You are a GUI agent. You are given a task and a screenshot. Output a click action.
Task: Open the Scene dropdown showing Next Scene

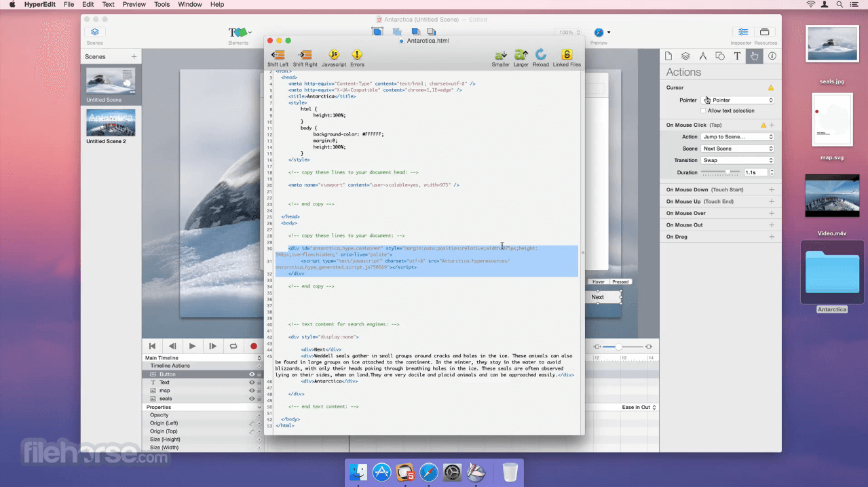coord(738,149)
